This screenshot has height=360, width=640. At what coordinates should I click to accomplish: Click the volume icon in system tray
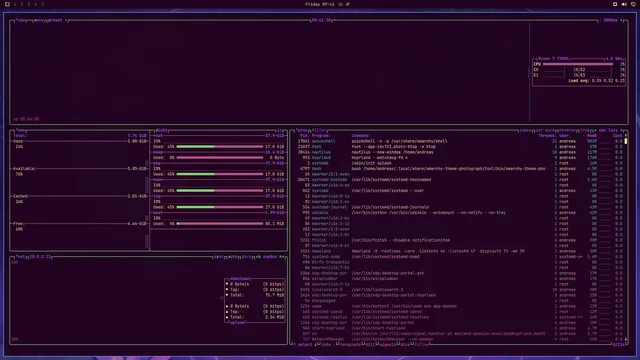pos(624,4)
